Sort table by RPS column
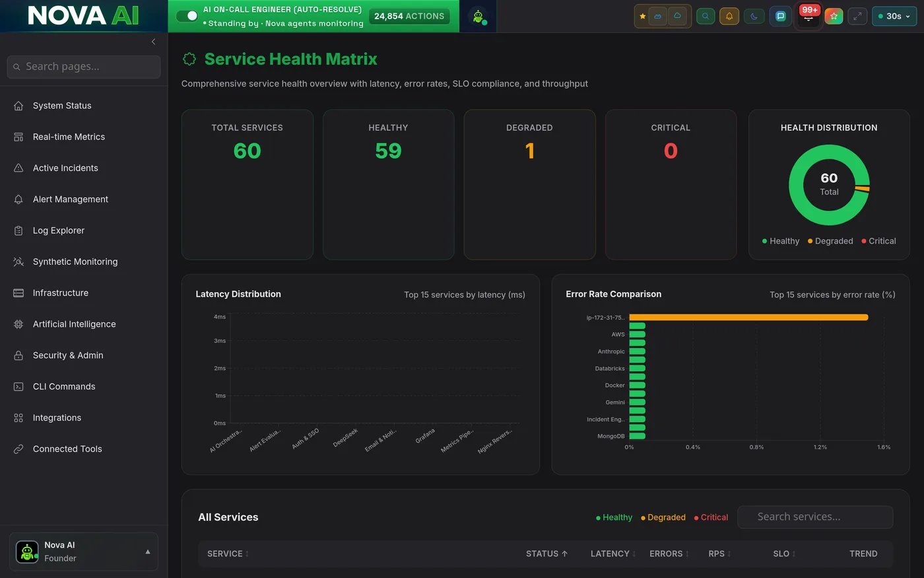The height and width of the screenshot is (578, 924). pyautogui.click(x=719, y=554)
